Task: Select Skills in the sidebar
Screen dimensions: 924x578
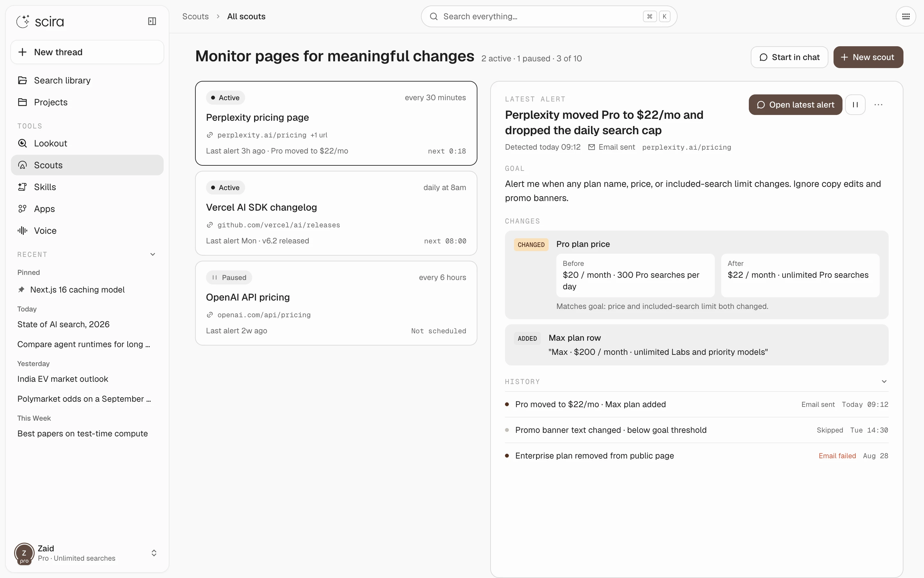Action: pos(87,187)
